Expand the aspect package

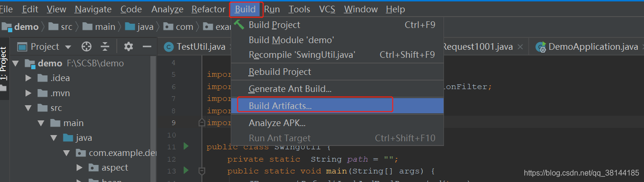pos(79,168)
